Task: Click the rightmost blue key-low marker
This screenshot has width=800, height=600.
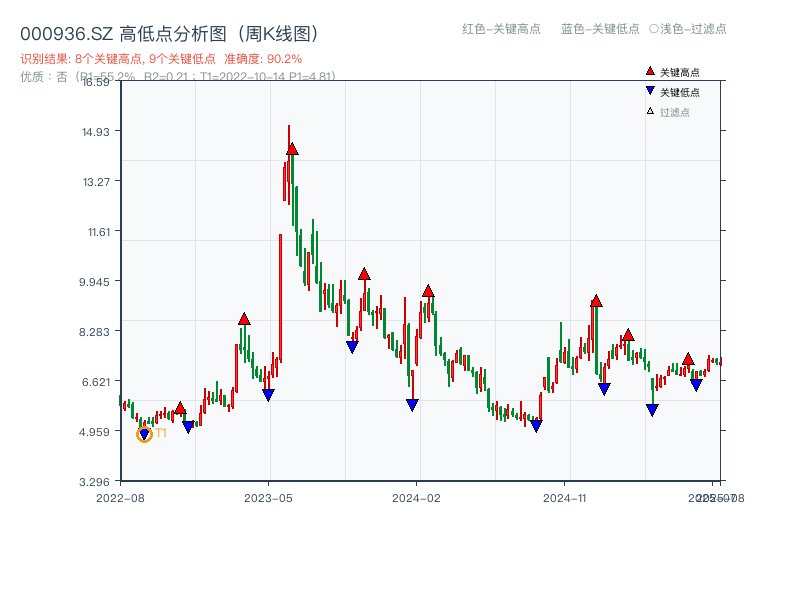Action: (696, 384)
